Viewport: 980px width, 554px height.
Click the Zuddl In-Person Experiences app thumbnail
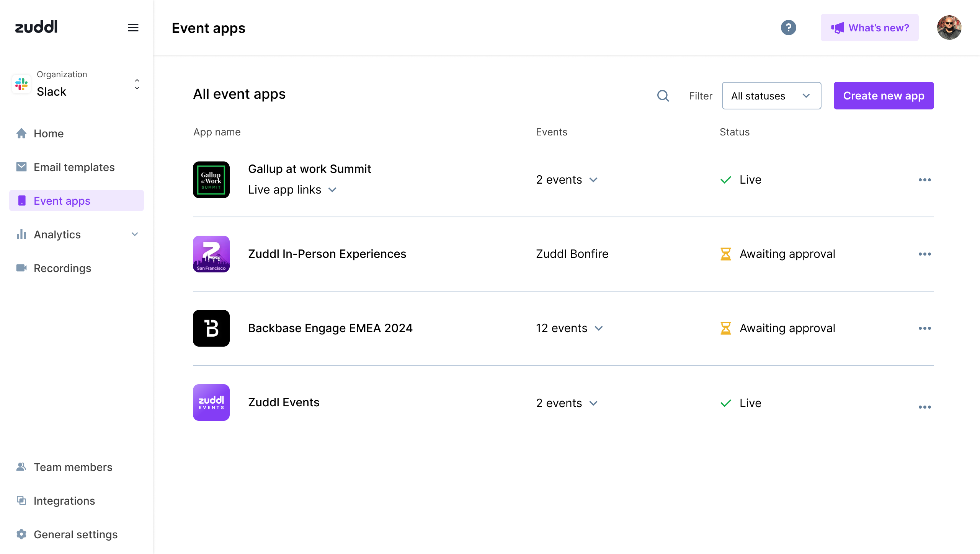click(211, 254)
